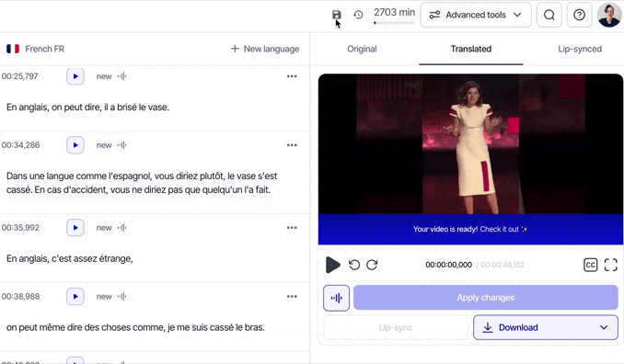
Task: Open more options for segment 00:35,992
Action: 292,228
